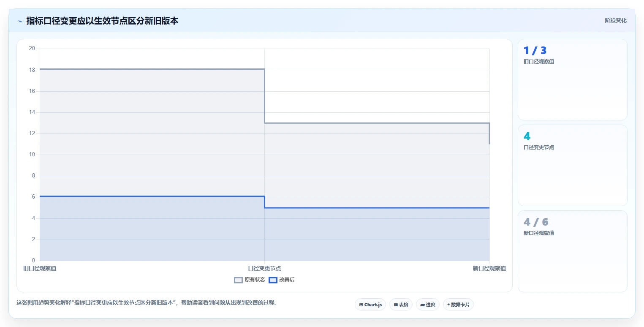The image size is (644, 327).
Task: Click the 数据卡片 tag chip
Action: point(458,305)
